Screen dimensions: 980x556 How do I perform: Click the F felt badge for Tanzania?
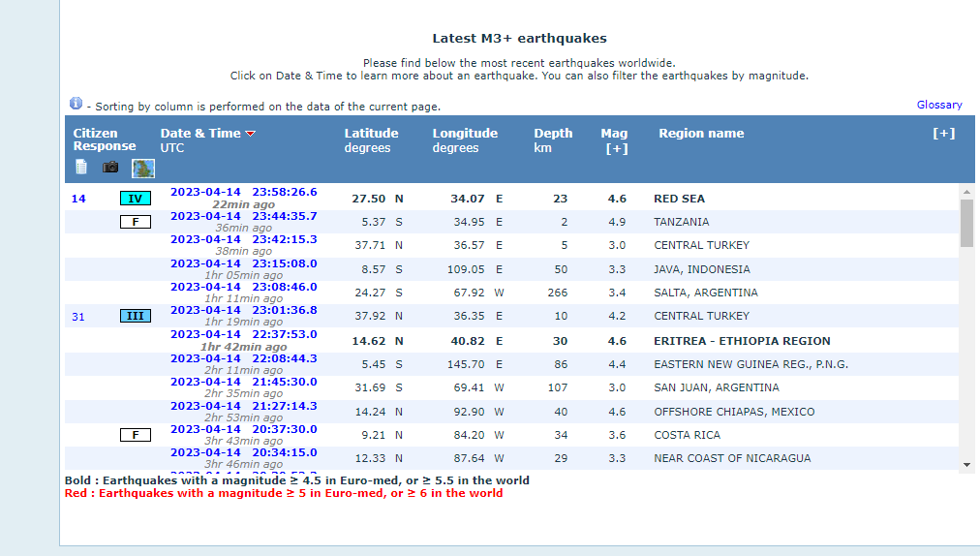(x=136, y=222)
